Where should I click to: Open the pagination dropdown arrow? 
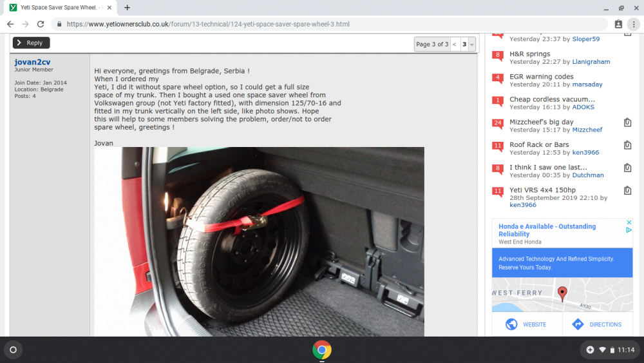tap(472, 44)
